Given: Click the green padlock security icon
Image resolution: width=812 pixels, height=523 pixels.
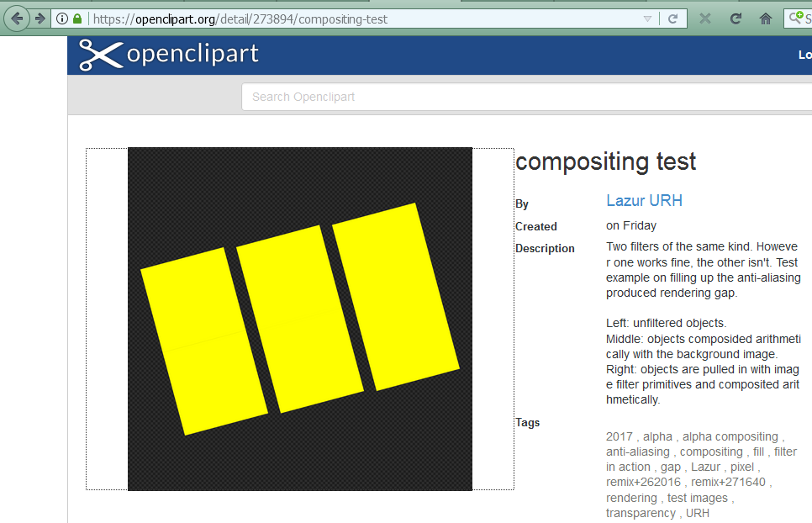Looking at the screenshot, I should [x=77, y=18].
